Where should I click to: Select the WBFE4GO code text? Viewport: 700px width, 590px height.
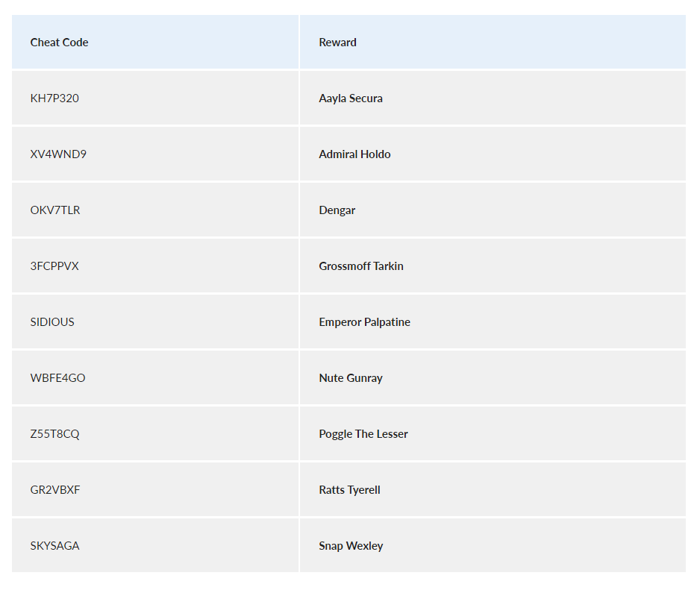[x=57, y=378]
